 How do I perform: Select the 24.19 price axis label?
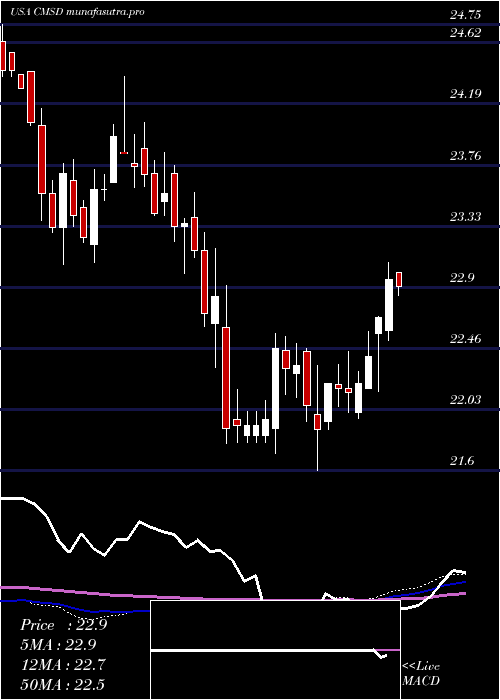tap(466, 94)
